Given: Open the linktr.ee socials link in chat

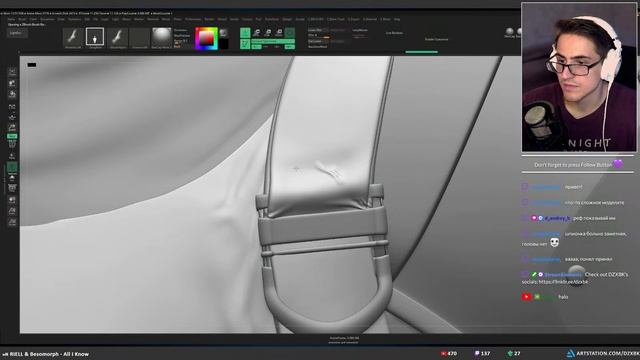Looking at the screenshot, I should [x=563, y=282].
